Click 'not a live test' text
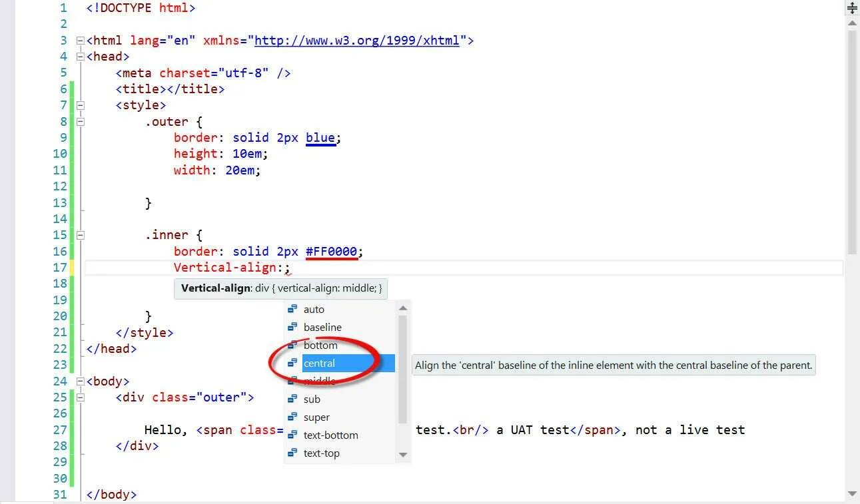This screenshot has height=504, width=860. (x=690, y=430)
